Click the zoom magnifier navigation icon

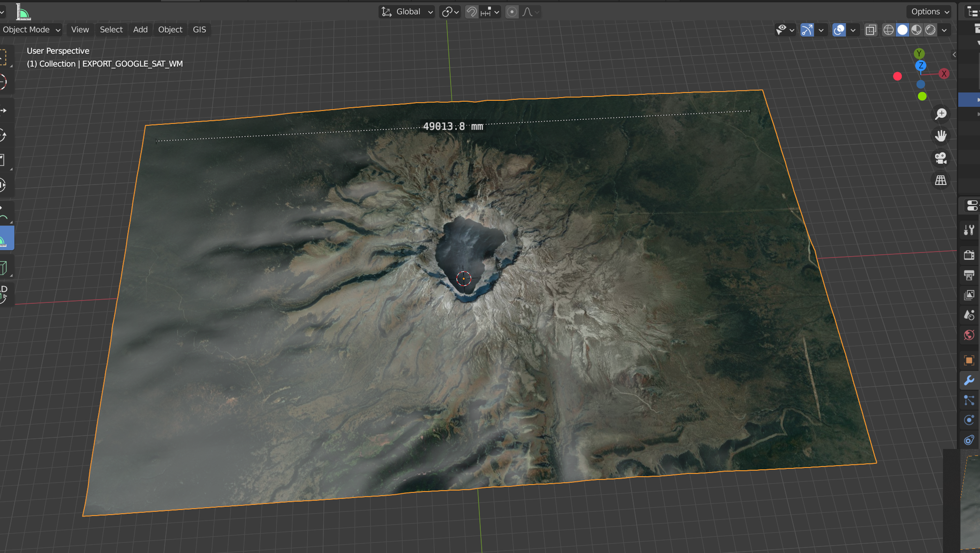pos(941,114)
